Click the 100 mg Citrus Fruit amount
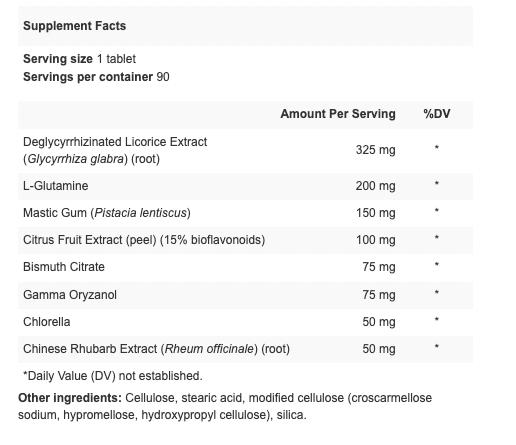The width and height of the screenshot is (516, 445). [376, 240]
